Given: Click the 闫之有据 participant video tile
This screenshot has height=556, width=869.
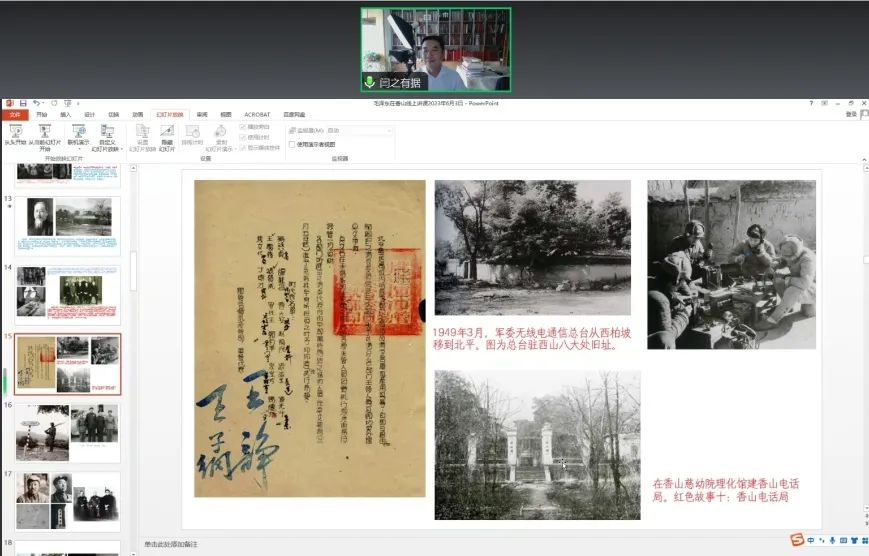Looking at the screenshot, I should tap(436, 50).
